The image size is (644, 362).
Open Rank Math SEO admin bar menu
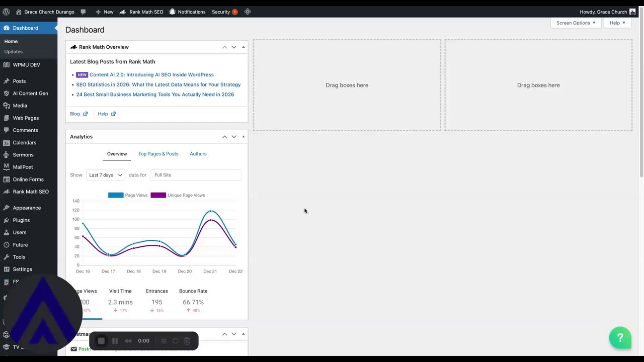[x=141, y=12]
